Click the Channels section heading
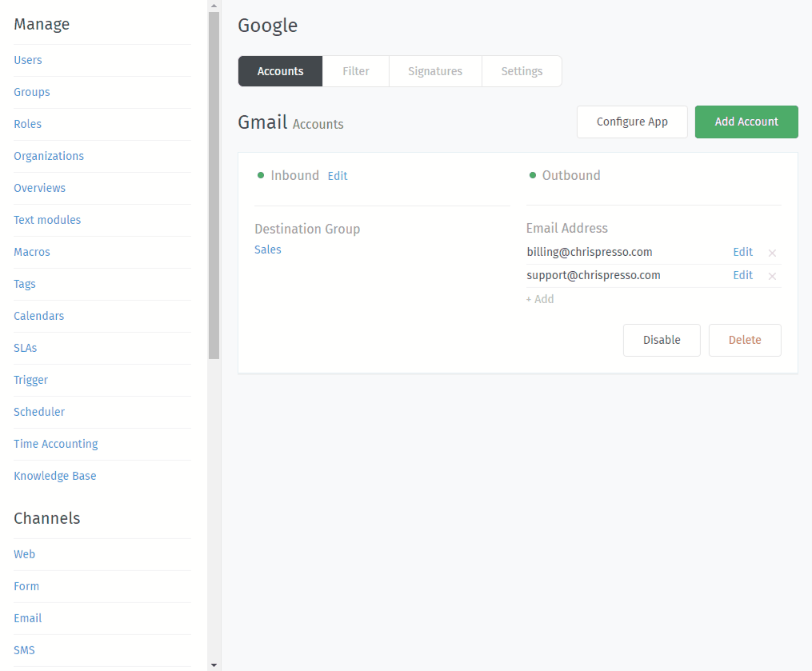The width and height of the screenshot is (812, 671). (47, 518)
